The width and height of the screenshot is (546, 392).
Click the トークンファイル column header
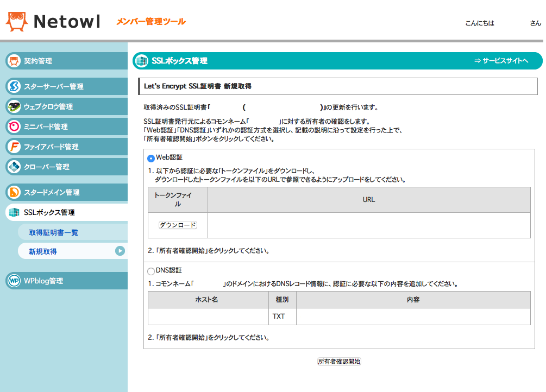[178, 200]
